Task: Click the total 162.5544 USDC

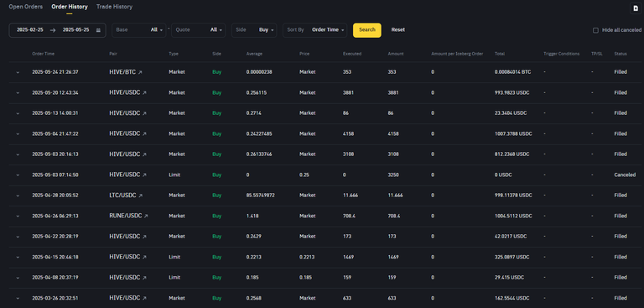Action: pyautogui.click(x=512, y=298)
